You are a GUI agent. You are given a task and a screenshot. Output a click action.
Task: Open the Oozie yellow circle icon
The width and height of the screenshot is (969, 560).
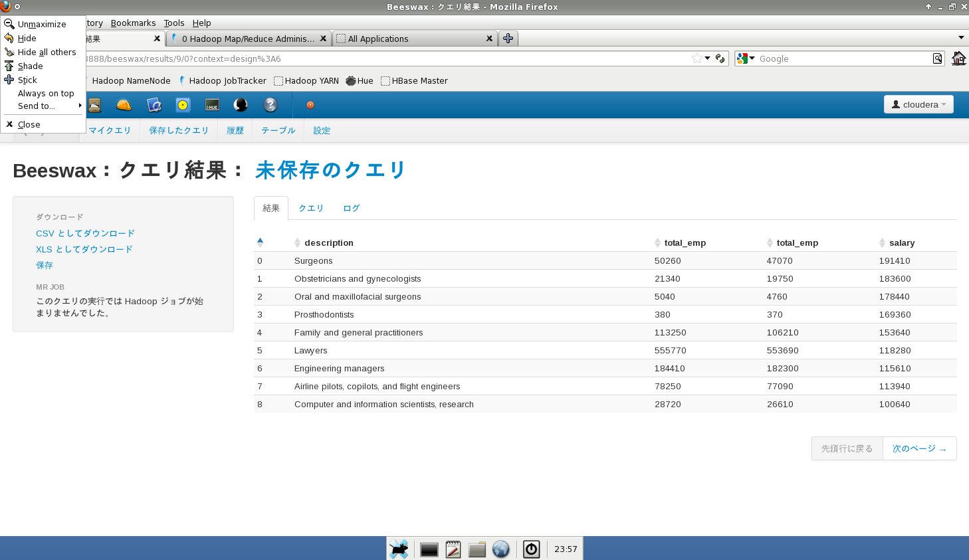coord(183,105)
